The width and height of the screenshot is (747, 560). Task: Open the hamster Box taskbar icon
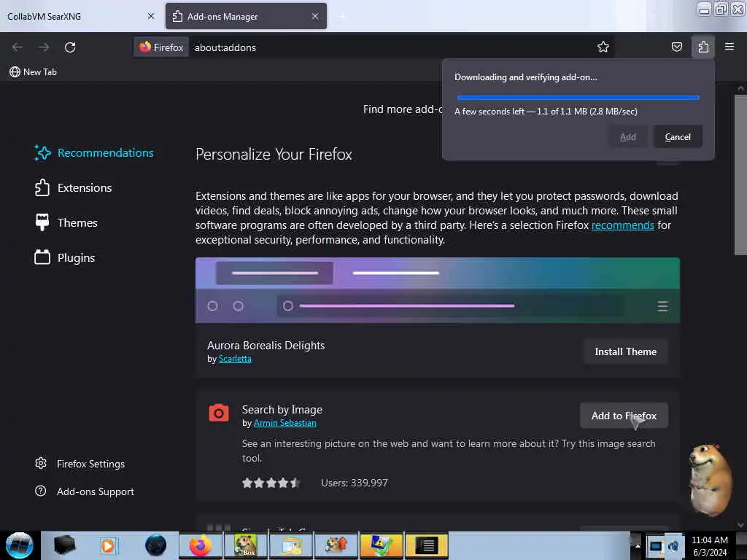coord(245,545)
